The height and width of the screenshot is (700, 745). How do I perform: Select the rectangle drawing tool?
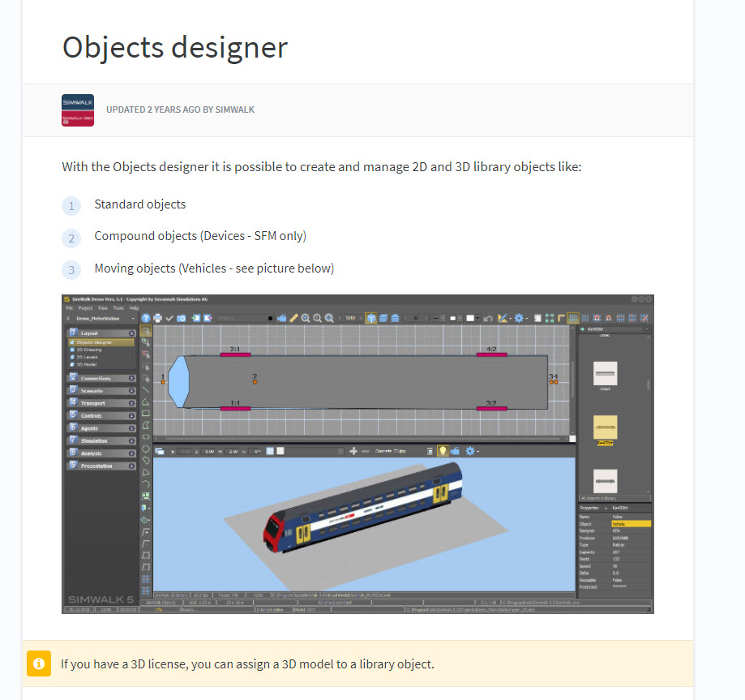point(146,413)
